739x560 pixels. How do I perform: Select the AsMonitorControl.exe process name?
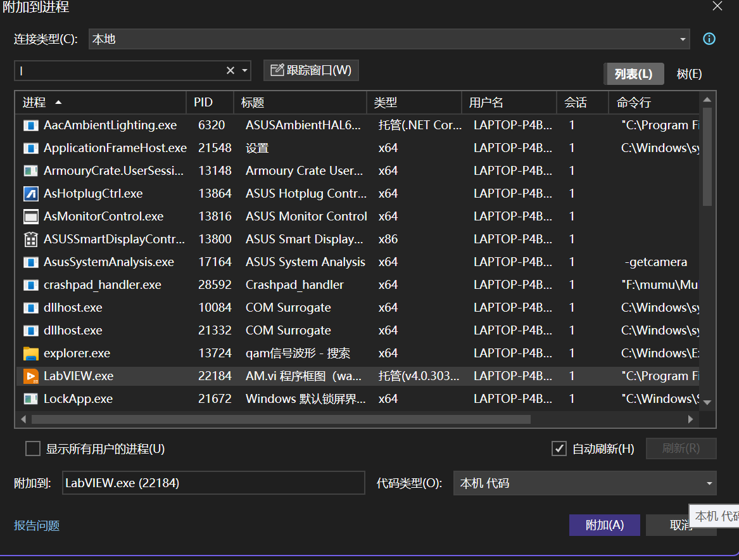[104, 217]
